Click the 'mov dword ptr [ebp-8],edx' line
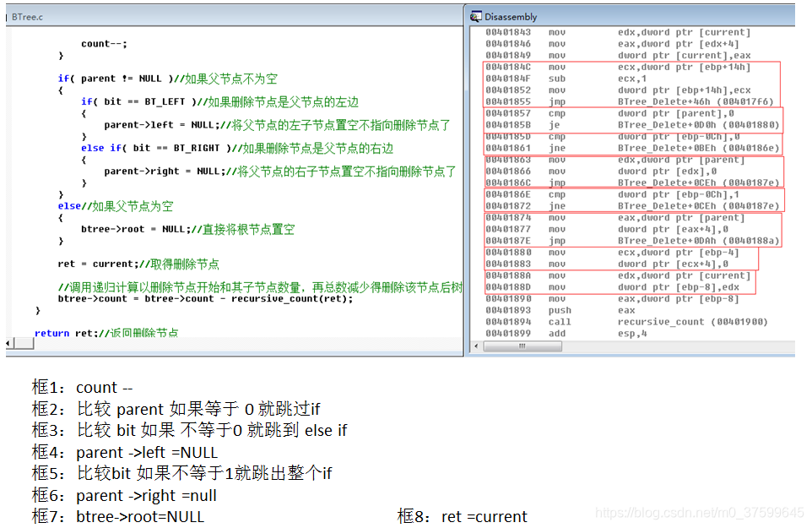812x528 pixels. click(x=612, y=287)
